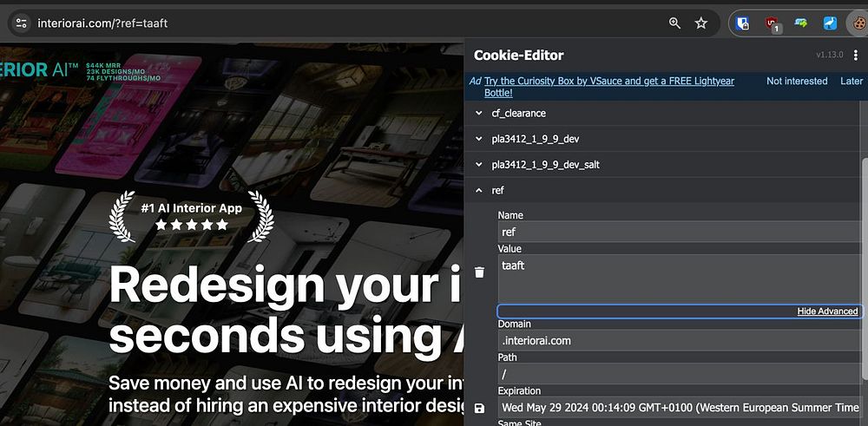Open the Bitwarden shield extension
This screenshot has height=426, width=868.
coord(742,23)
